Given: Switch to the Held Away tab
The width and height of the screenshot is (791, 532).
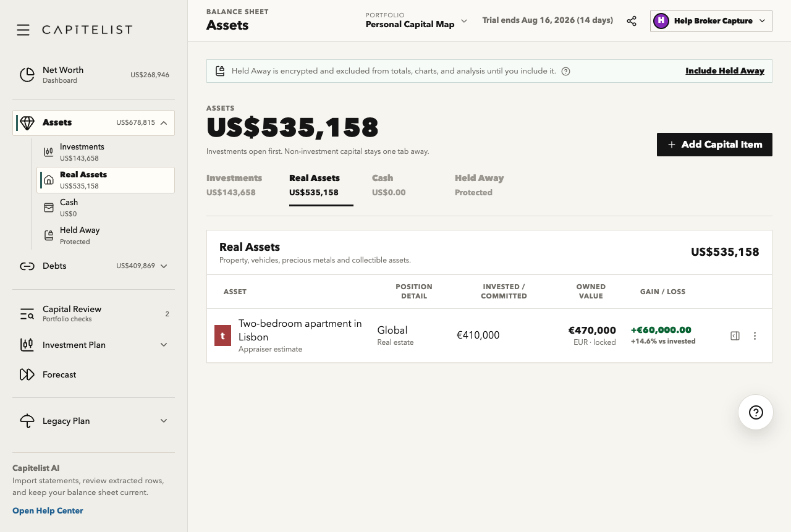Looking at the screenshot, I should (480, 185).
